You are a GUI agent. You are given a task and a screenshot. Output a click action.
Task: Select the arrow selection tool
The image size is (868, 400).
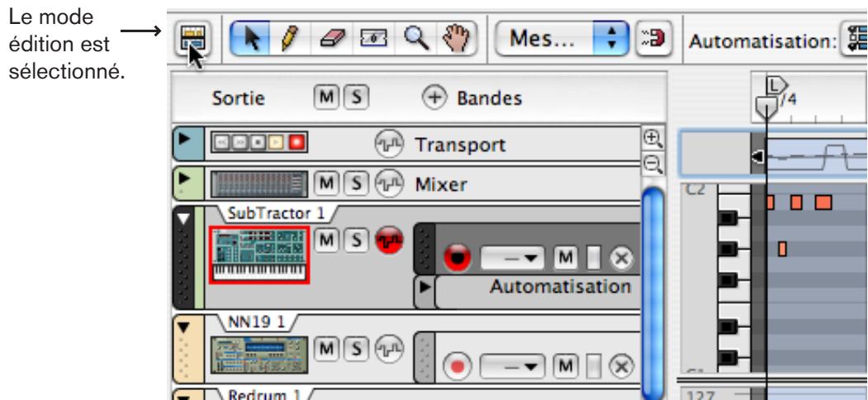(250, 40)
